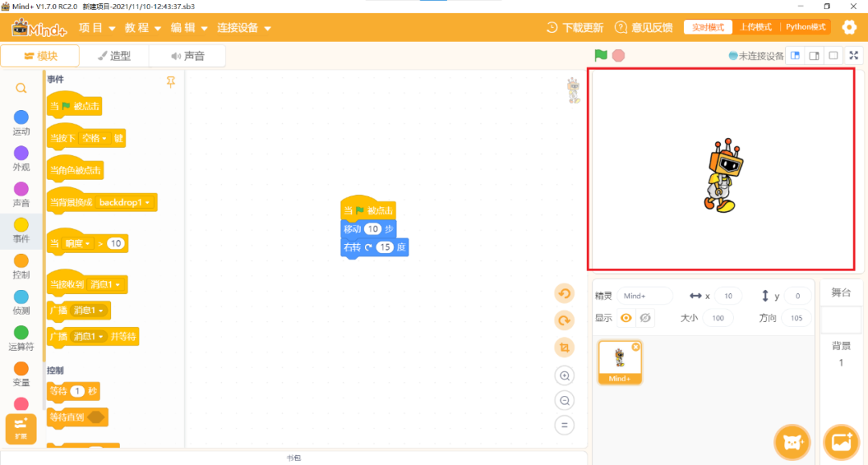
Task: Select the 运动 motion category
Action: pos(21,123)
